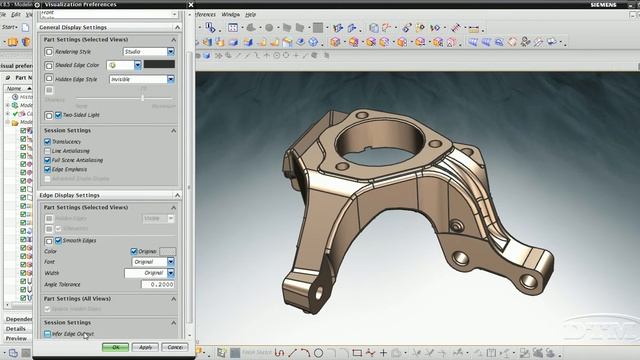Select the Arc sketch tool
Viewport: 640px width, 360px height.
[305, 353]
